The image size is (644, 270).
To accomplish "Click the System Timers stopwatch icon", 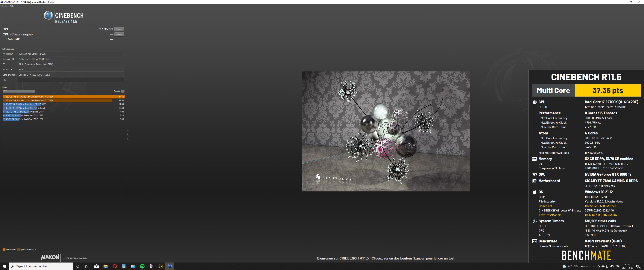I will 534,221.
